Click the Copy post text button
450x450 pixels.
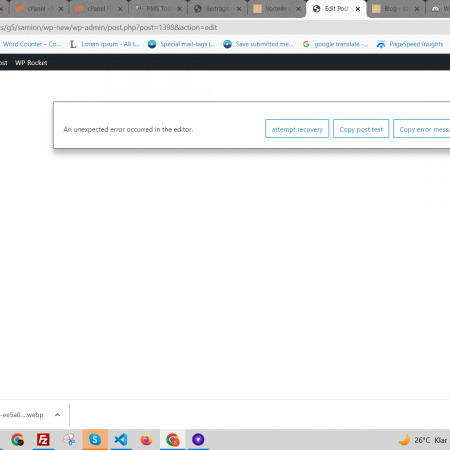361,129
